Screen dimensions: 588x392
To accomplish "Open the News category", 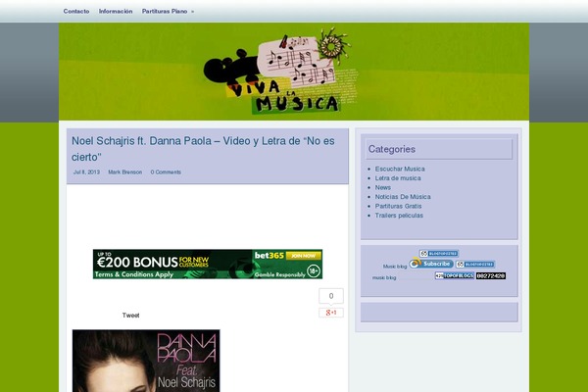I will click(383, 187).
